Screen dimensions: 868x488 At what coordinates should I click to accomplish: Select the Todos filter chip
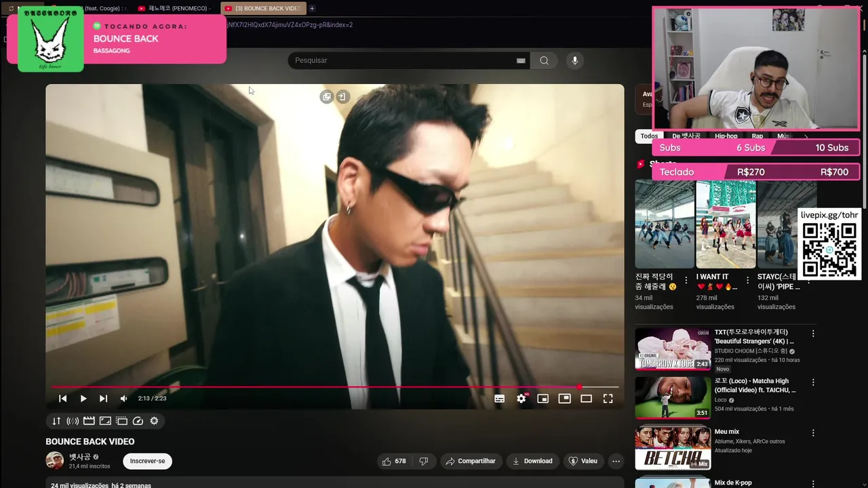tap(649, 136)
